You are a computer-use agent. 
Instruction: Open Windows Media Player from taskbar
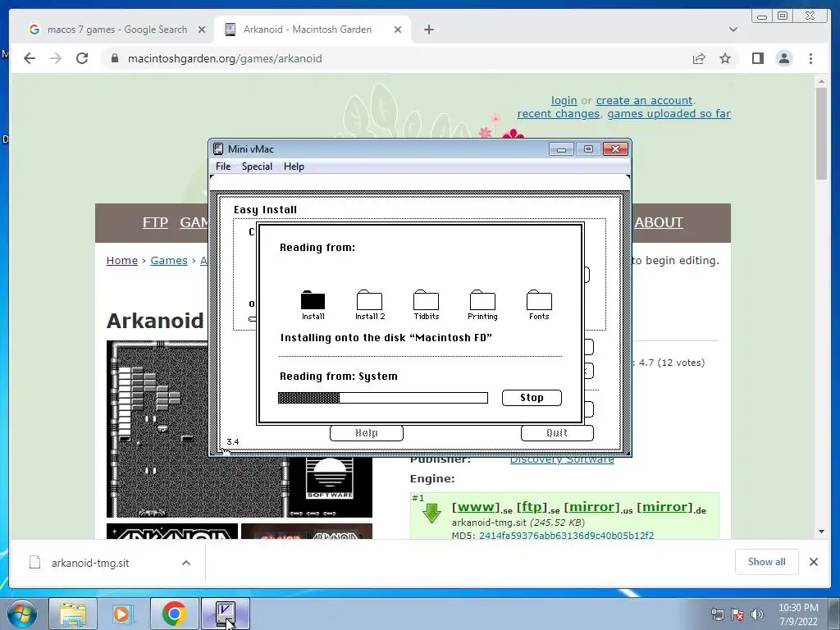pyautogui.click(x=121, y=614)
